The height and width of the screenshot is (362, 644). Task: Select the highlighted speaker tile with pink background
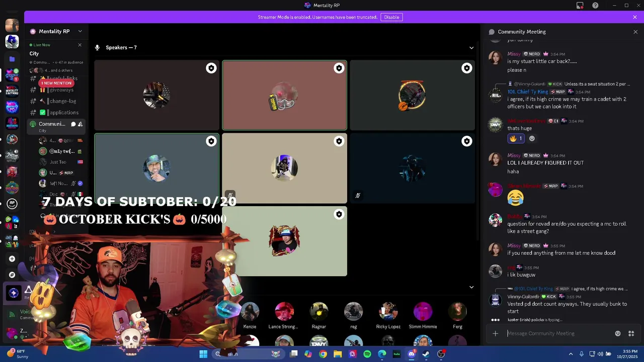284,96
